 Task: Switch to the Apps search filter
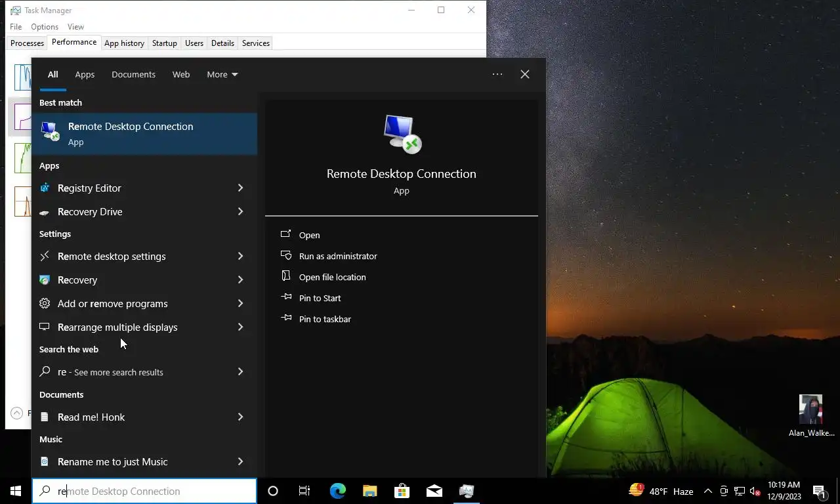point(85,74)
